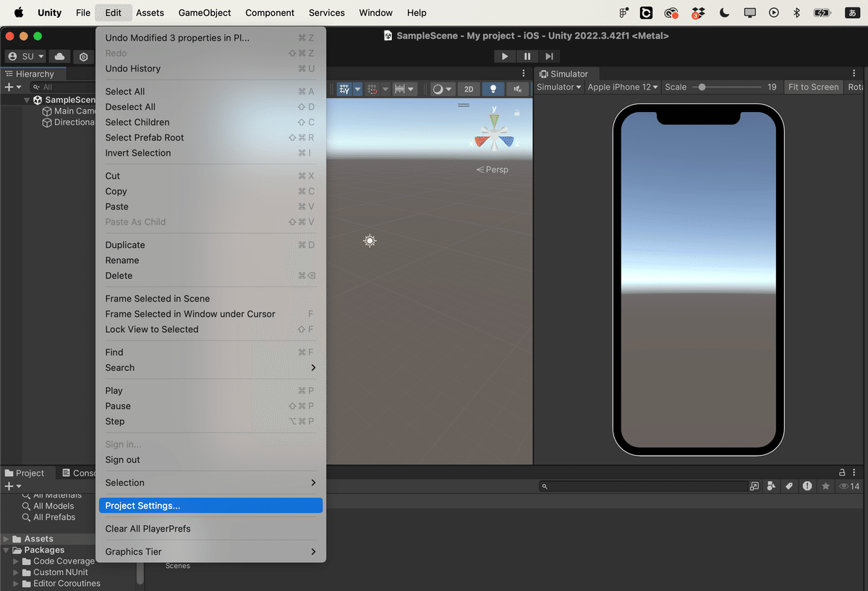Click the Step frame button
The image size is (868, 591).
tap(550, 56)
